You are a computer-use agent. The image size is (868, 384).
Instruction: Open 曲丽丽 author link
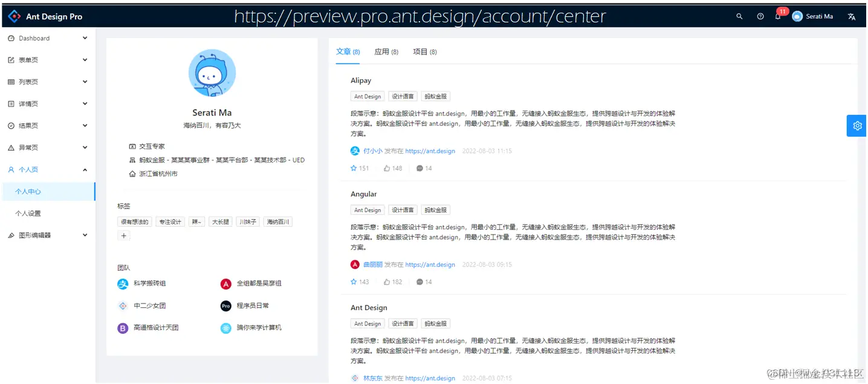pyautogui.click(x=373, y=265)
